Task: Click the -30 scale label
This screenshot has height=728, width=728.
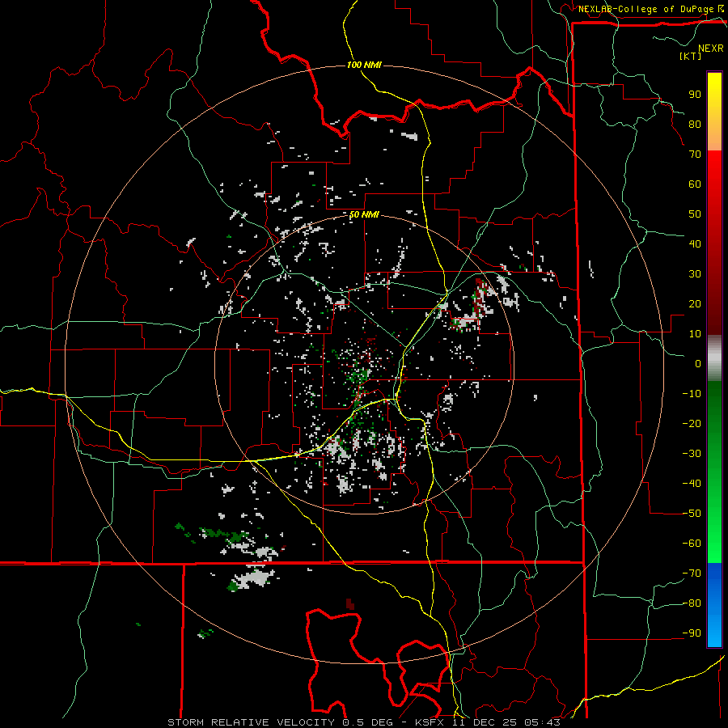Action: click(692, 454)
